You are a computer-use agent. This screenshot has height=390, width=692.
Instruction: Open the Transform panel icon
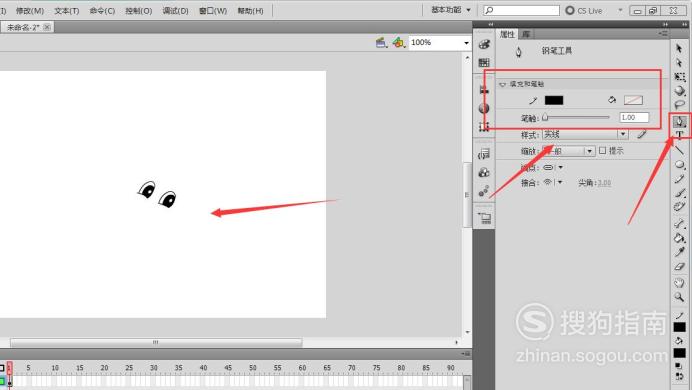click(x=484, y=127)
